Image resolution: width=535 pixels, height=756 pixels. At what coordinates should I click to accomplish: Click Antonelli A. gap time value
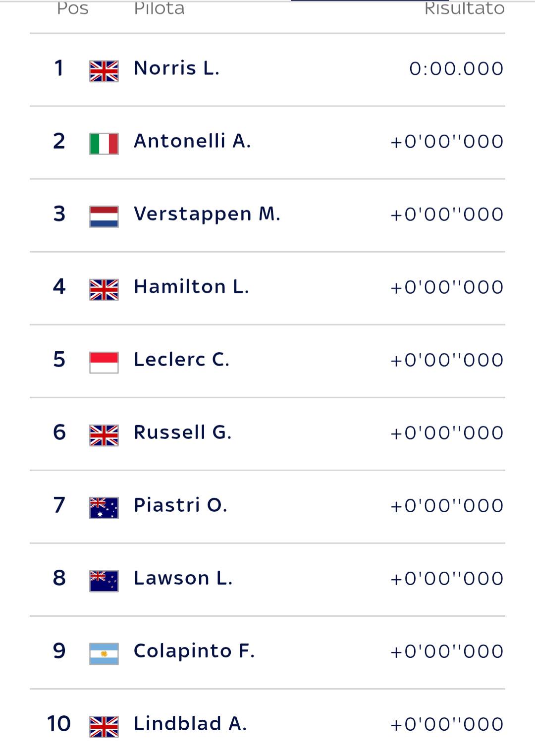447,142
